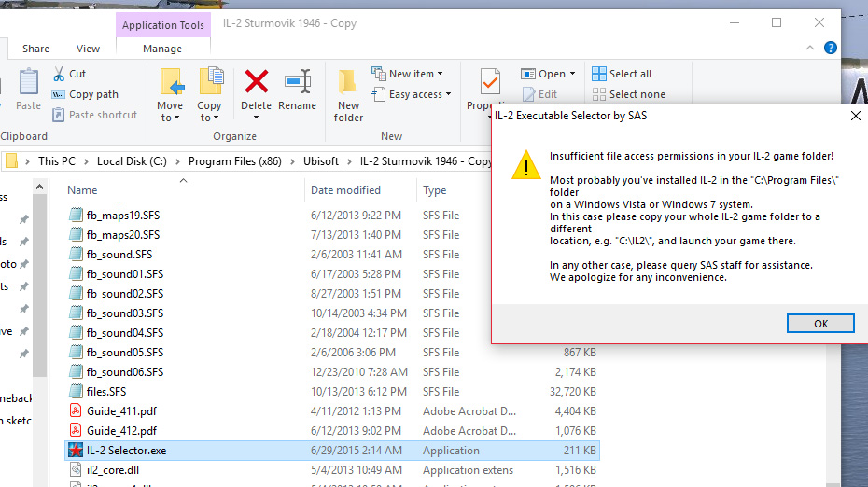Click the fb_sound06.SFS file icon
The image size is (868, 487).
76,371
